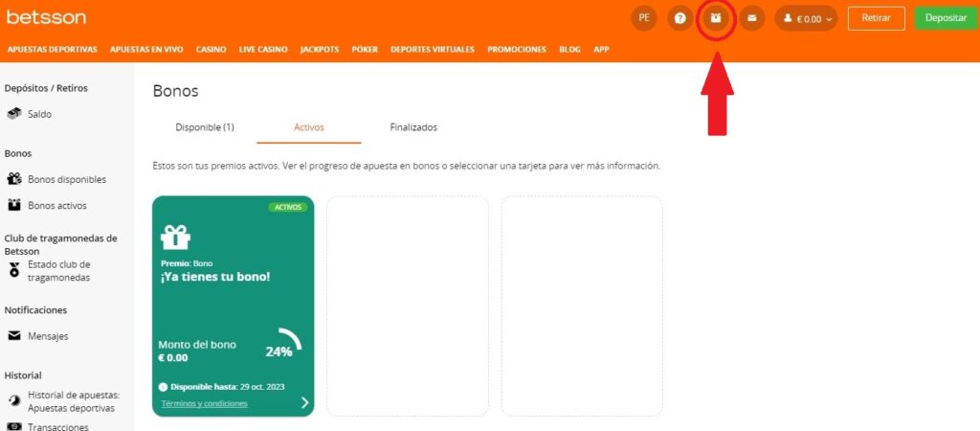Viewport: 980px width, 431px height.
Task: Open the gift bonuses icon in header
Action: [x=716, y=19]
